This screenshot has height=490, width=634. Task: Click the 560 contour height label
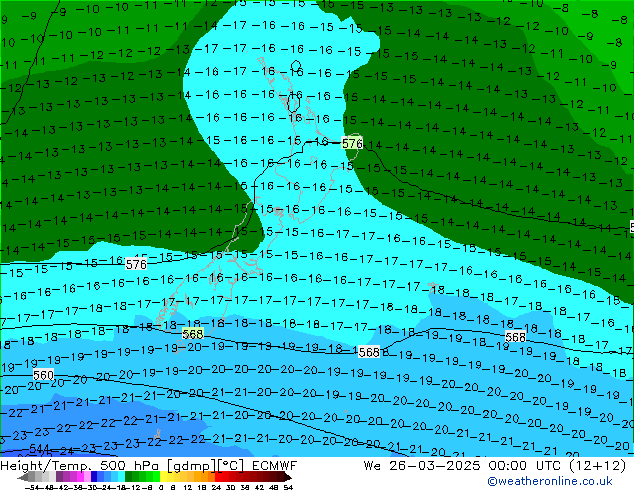(x=43, y=375)
